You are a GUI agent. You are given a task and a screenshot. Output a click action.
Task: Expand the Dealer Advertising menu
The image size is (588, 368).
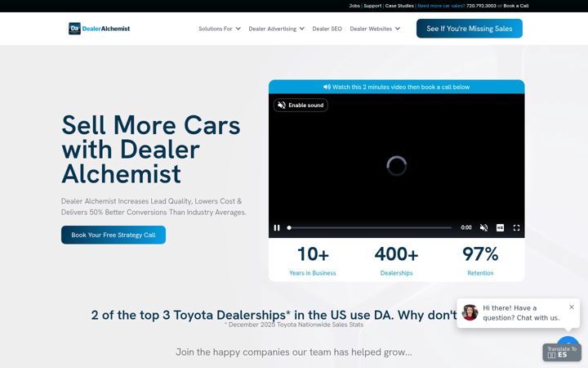pos(276,29)
